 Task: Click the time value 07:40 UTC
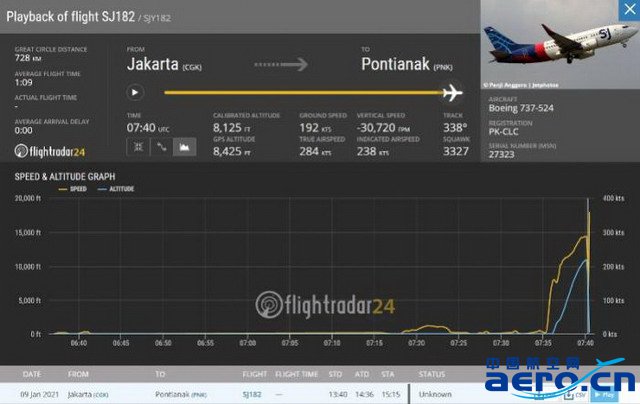(147, 128)
